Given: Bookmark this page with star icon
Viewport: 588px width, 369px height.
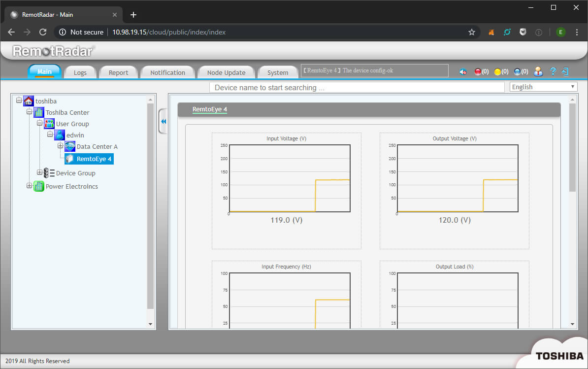Looking at the screenshot, I should [x=471, y=32].
